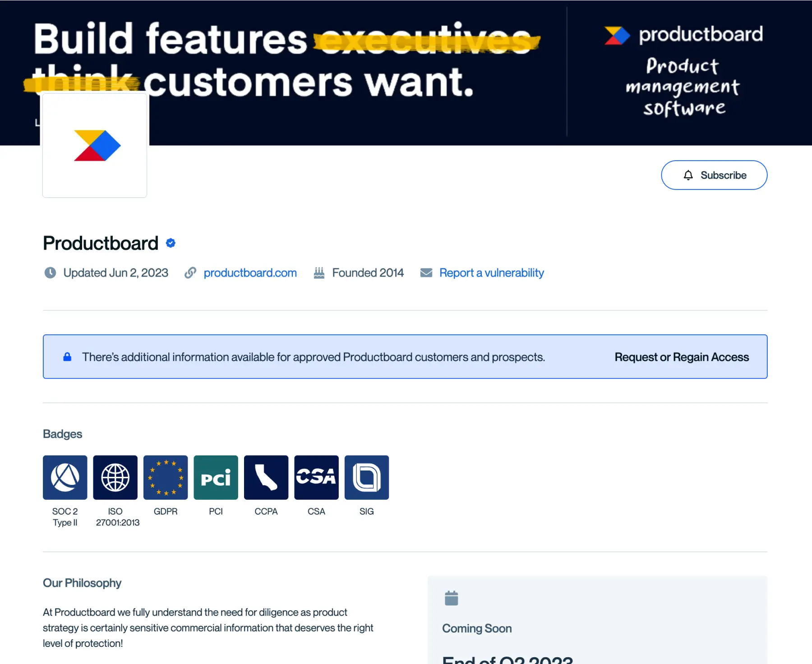Click the ISO 27001:2013 label
The width and height of the screenshot is (812, 664).
click(117, 517)
